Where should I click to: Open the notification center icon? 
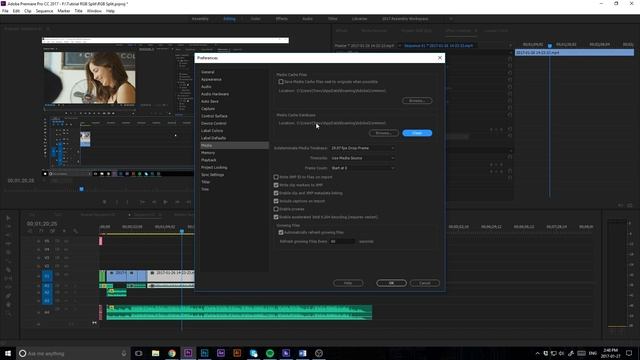pos(629,353)
